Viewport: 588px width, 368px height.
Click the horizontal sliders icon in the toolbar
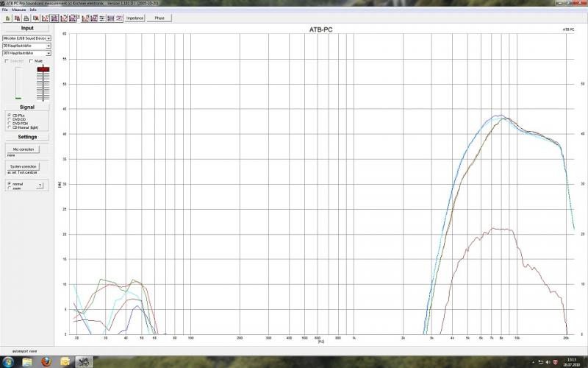coord(101,18)
